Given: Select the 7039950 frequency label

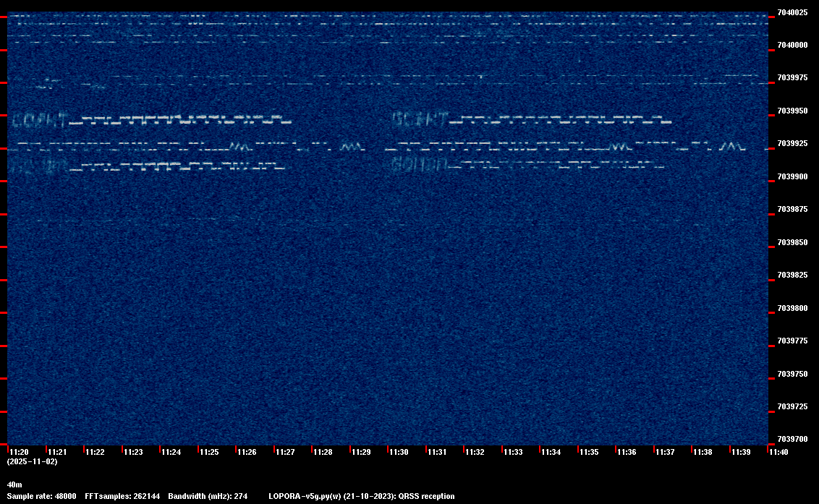Looking at the screenshot, I should tap(792, 111).
